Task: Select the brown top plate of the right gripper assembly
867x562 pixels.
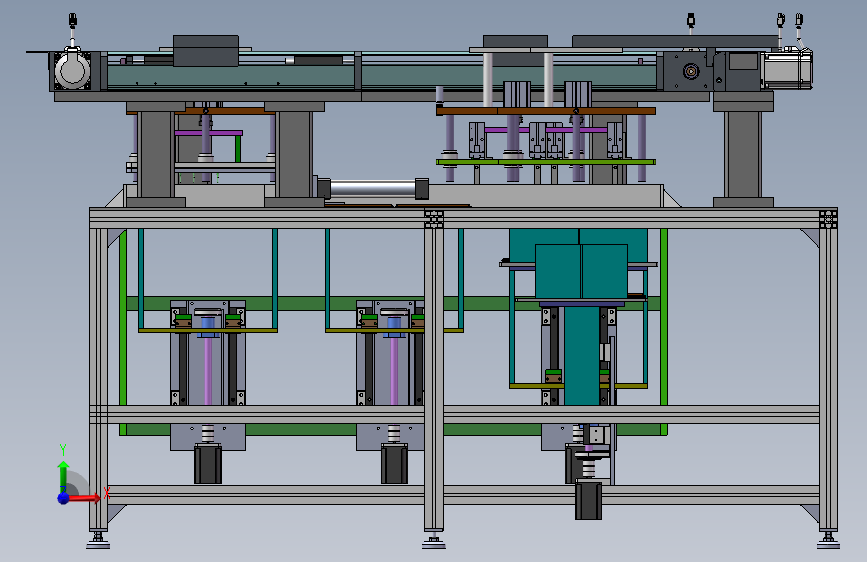Action: coord(546,111)
